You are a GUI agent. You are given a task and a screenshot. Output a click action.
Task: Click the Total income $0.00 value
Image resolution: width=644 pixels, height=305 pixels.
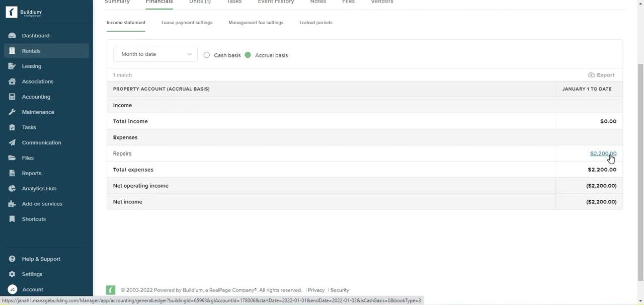coord(608,121)
